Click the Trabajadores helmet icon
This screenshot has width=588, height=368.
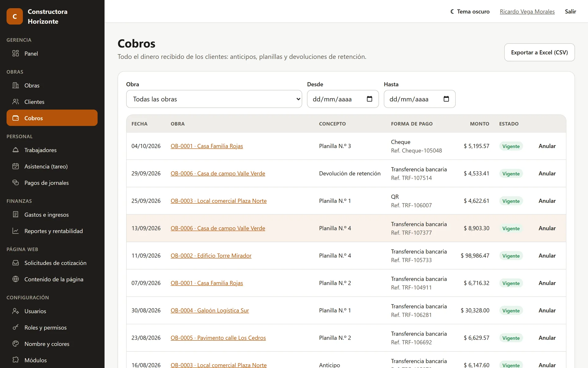[x=16, y=150]
